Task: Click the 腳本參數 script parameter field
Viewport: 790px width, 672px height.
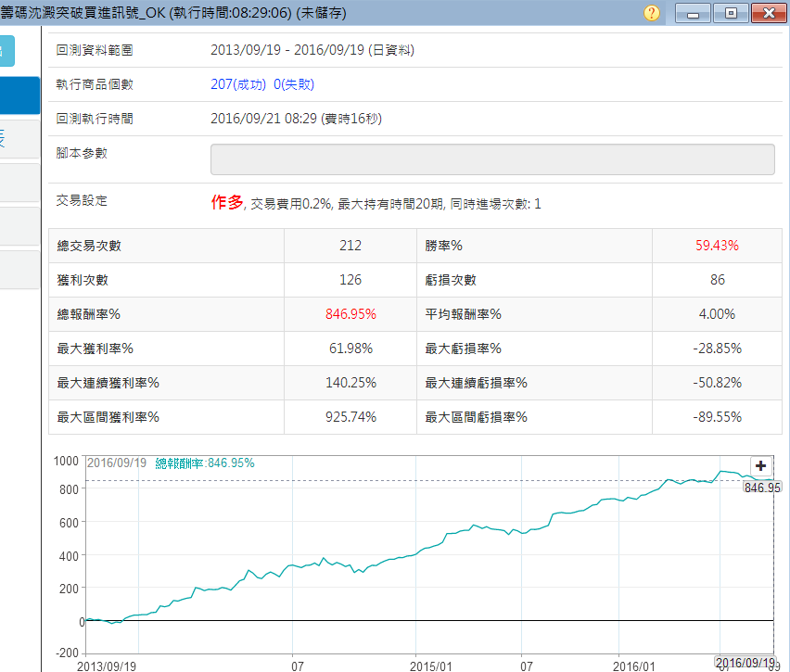Action: [x=492, y=159]
